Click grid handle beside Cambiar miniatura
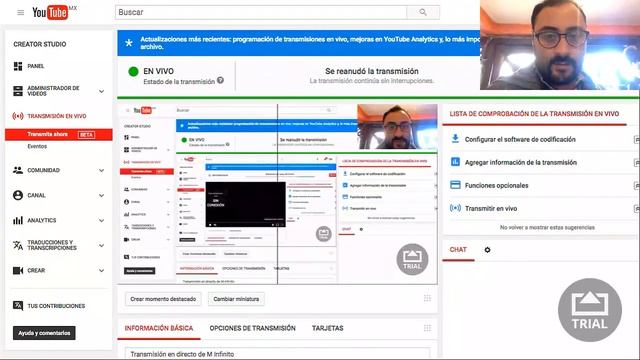Screen dimensions: 640x360 point(427,298)
